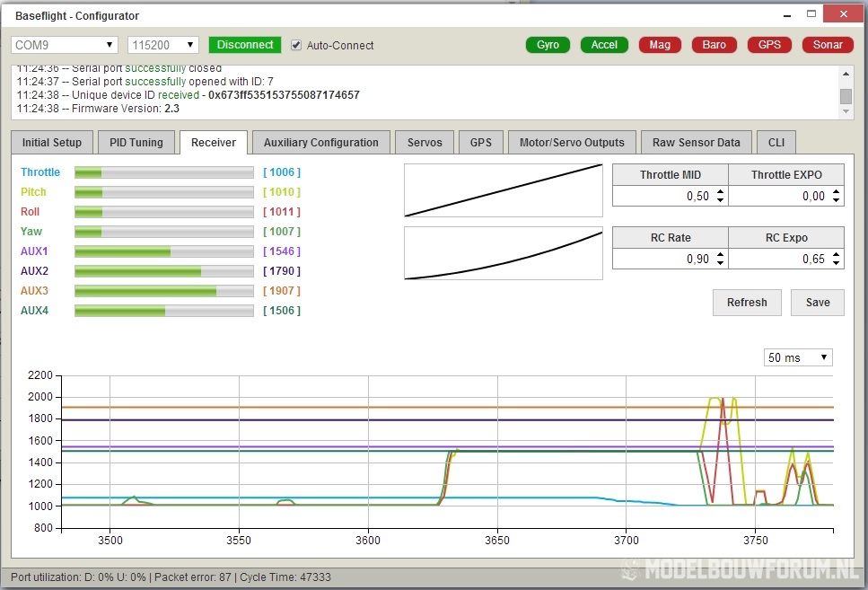The height and width of the screenshot is (590, 868).
Task: Open the Motor/Servo Outputs tab
Action: coord(572,143)
